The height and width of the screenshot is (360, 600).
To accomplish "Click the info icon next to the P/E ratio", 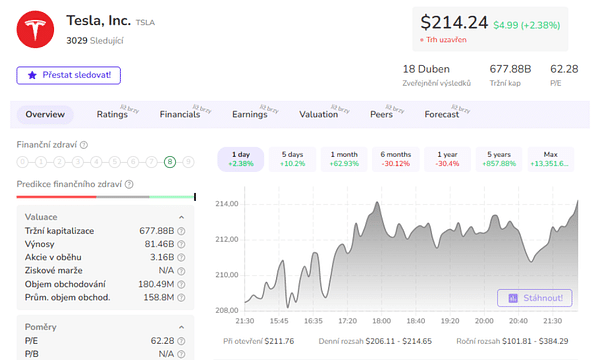I will point(181,341).
